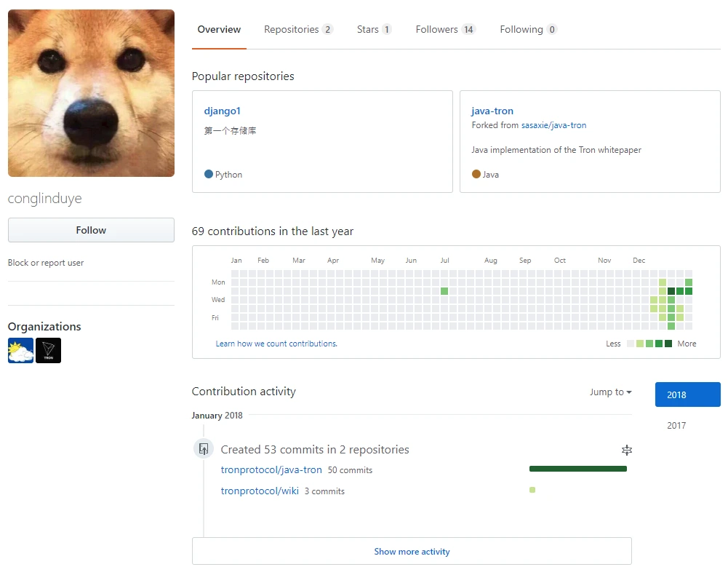Viewport: 728px width, 575px height.
Task: Click the 50 commits link
Action: 350,470
